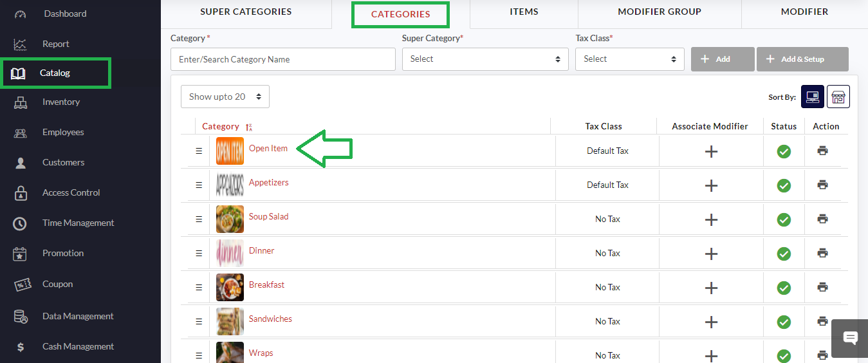The width and height of the screenshot is (868, 363).
Task: Click the print icon for Open Item
Action: coord(822,151)
